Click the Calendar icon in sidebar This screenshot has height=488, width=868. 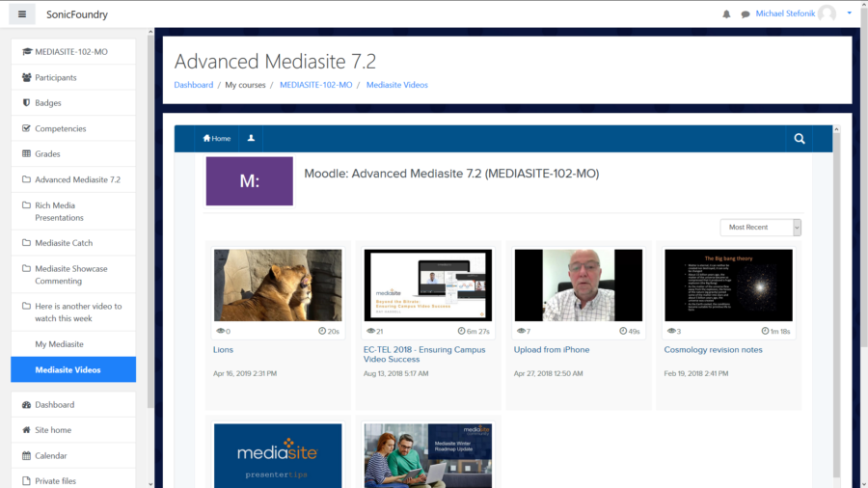point(26,455)
